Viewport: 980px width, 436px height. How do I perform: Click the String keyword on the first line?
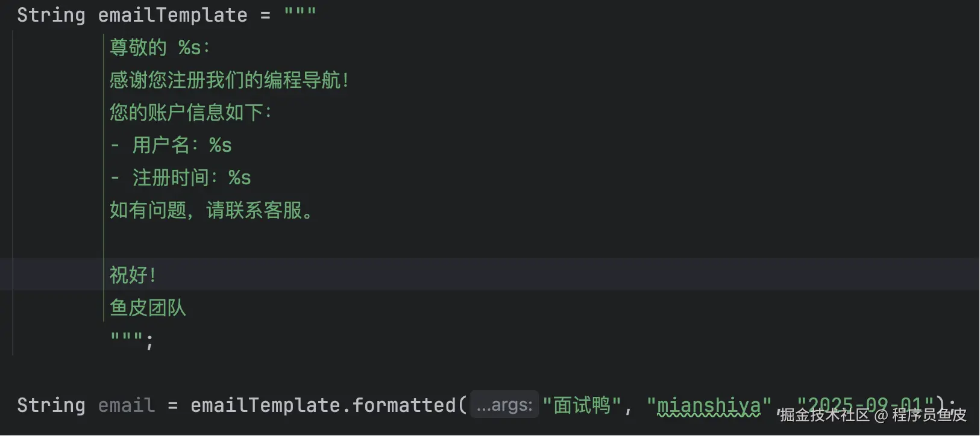point(51,15)
